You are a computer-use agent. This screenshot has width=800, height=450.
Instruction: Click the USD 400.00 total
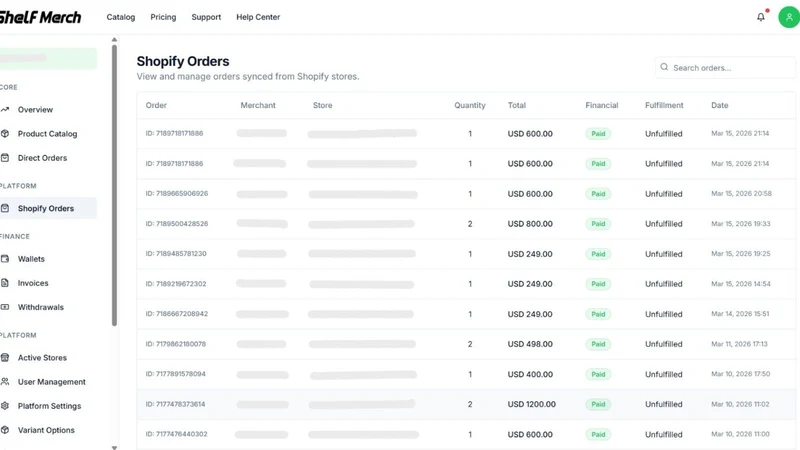click(x=530, y=374)
